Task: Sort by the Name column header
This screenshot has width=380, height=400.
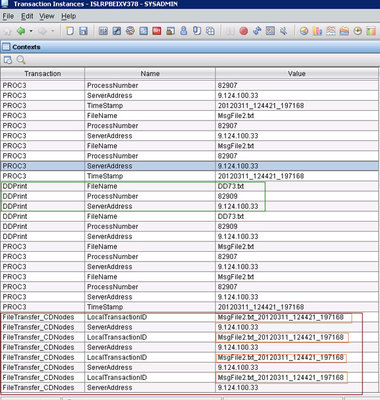Action: (x=150, y=73)
